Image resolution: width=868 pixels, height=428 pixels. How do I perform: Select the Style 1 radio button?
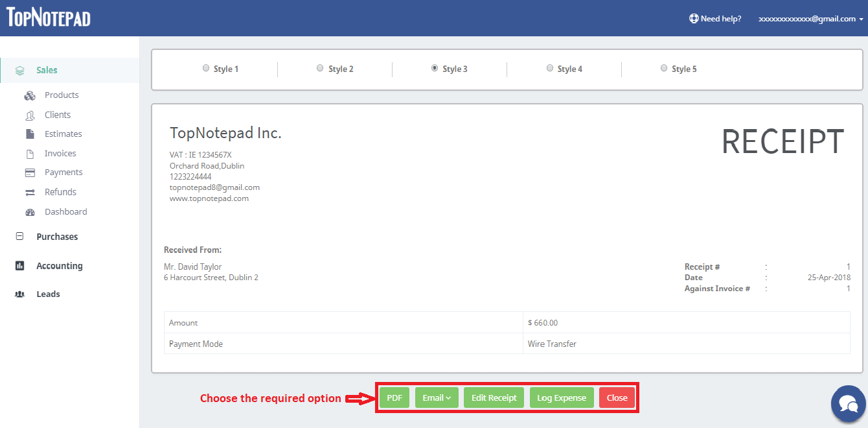(x=206, y=68)
